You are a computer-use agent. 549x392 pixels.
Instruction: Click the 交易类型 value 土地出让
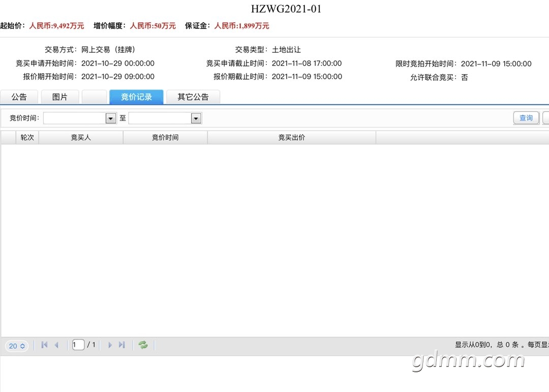tap(286, 50)
